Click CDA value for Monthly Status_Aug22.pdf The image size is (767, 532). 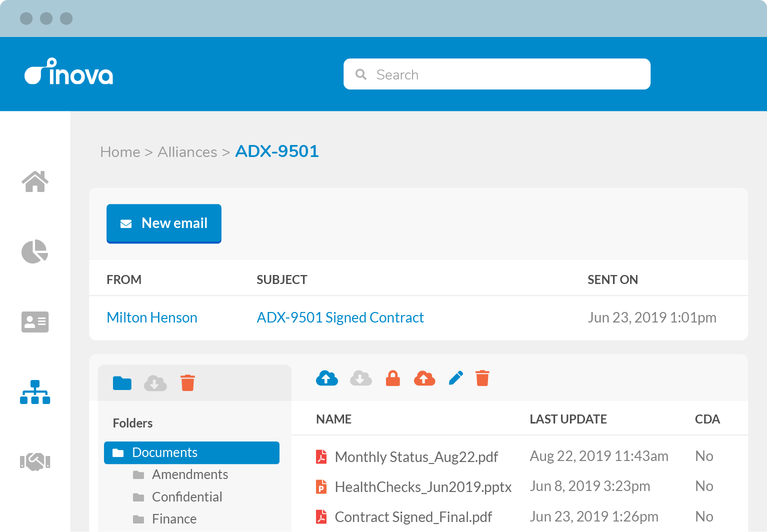coord(704,456)
